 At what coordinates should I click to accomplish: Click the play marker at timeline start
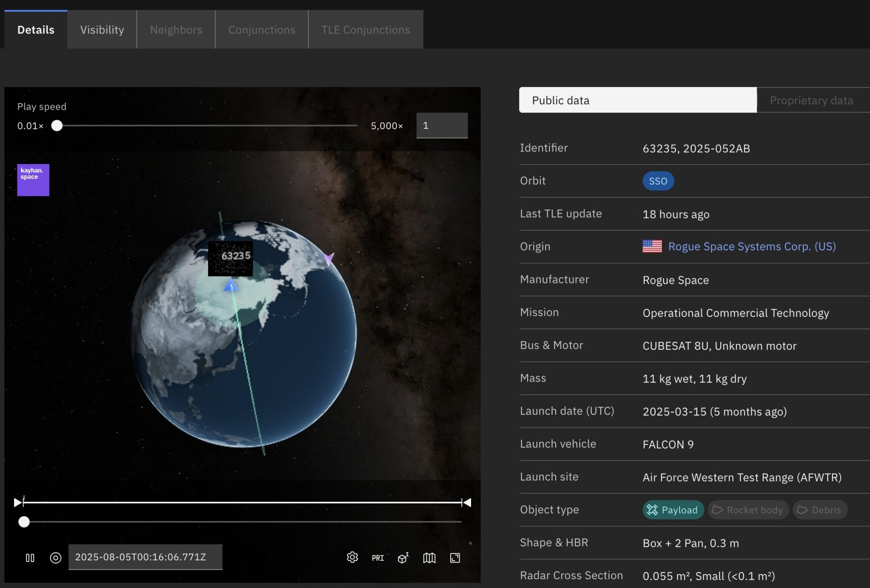click(18, 502)
